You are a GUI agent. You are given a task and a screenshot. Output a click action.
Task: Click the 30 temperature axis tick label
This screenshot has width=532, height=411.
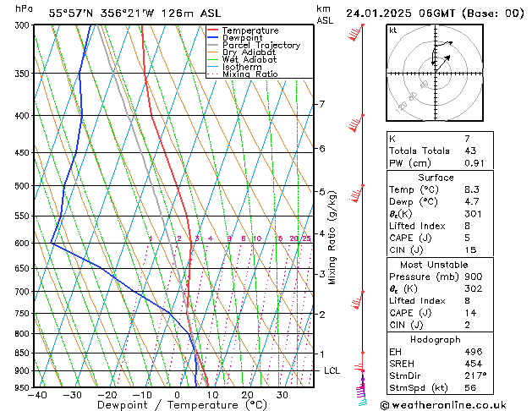[x=282, y=395]
